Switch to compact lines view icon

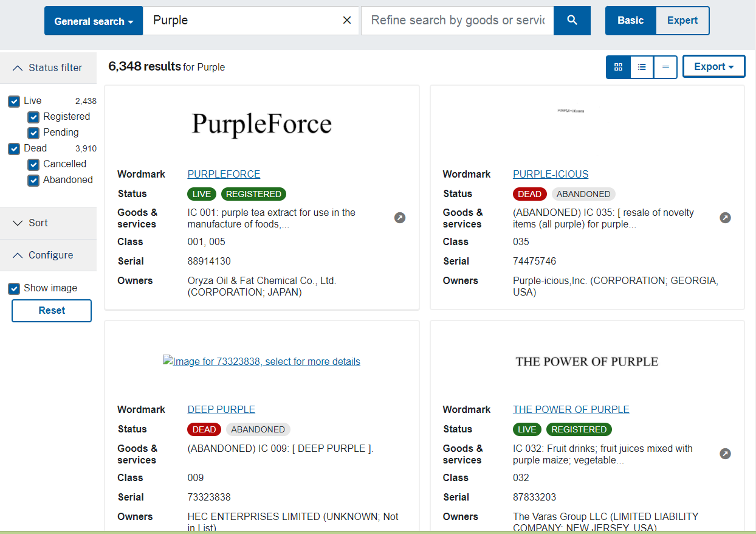(x=665, y=67)
